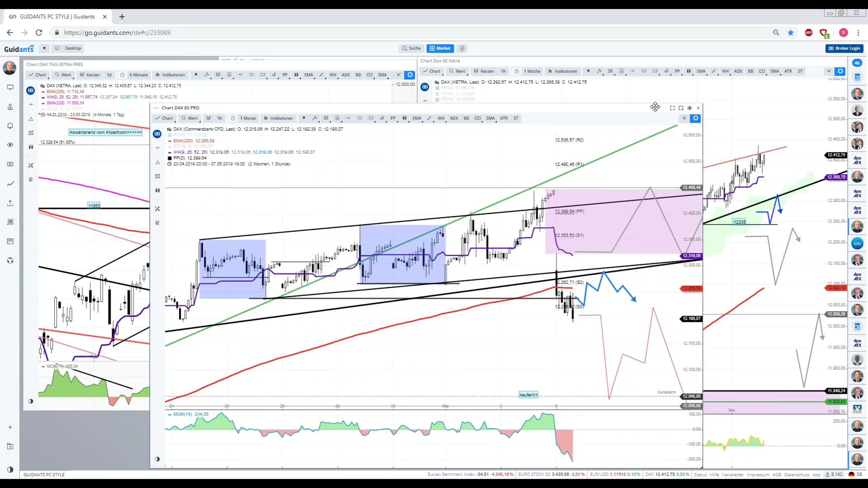Select the rectangle tool in Chart Dax 60 Xetra
Image resolution: width=868 pixels, height=488 pixels.
[x=655, y=71]
